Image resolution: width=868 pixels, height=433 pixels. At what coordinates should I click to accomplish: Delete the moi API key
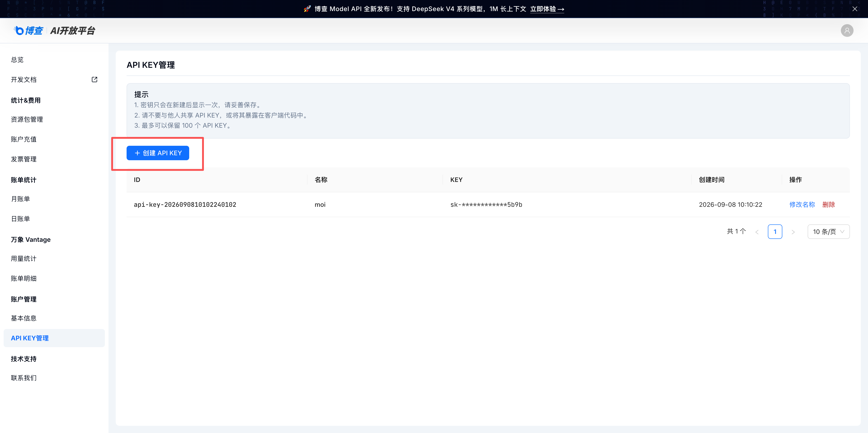point(829,205)
